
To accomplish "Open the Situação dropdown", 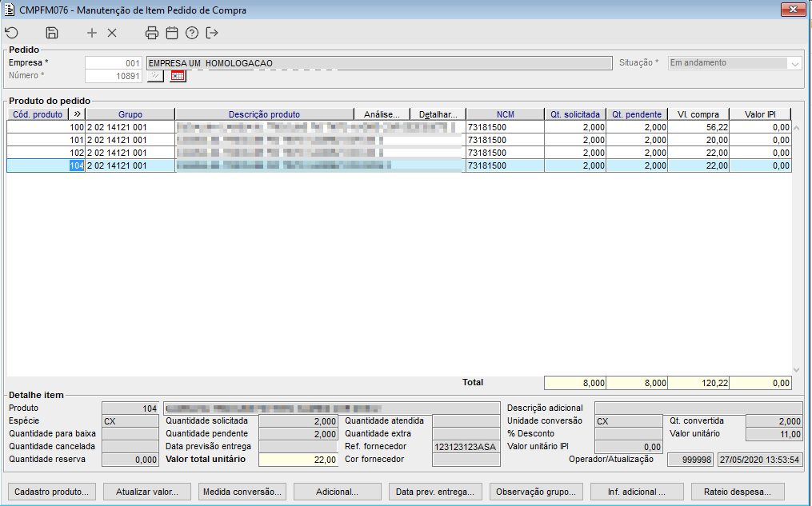I will [795, 63].
